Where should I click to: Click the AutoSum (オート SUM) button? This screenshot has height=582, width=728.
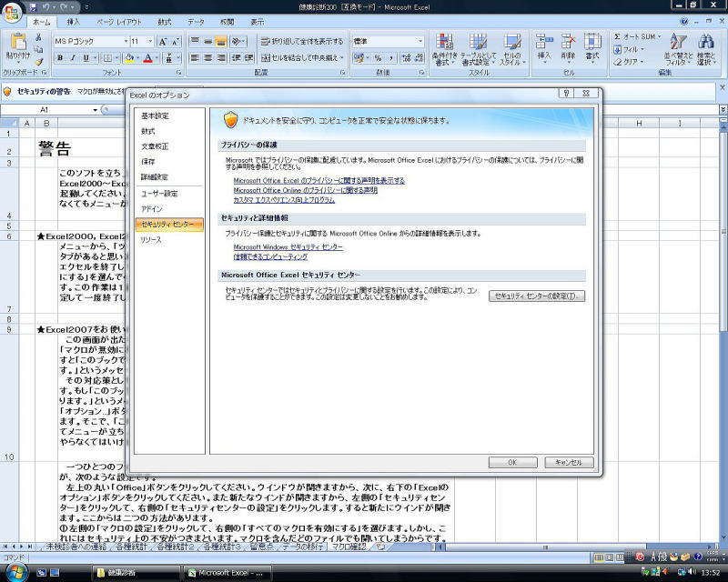[637, 36]
